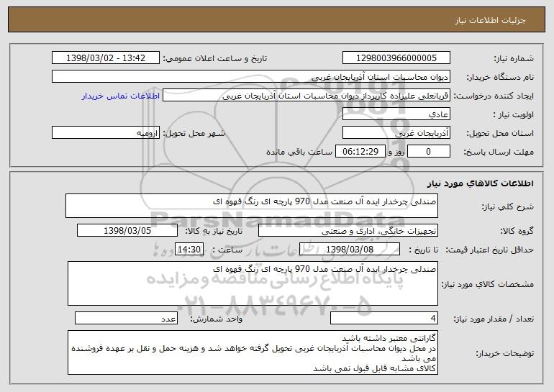Select the need date field 1398/03/05
This screenshot has width=554, height=392.
point(127,231)
